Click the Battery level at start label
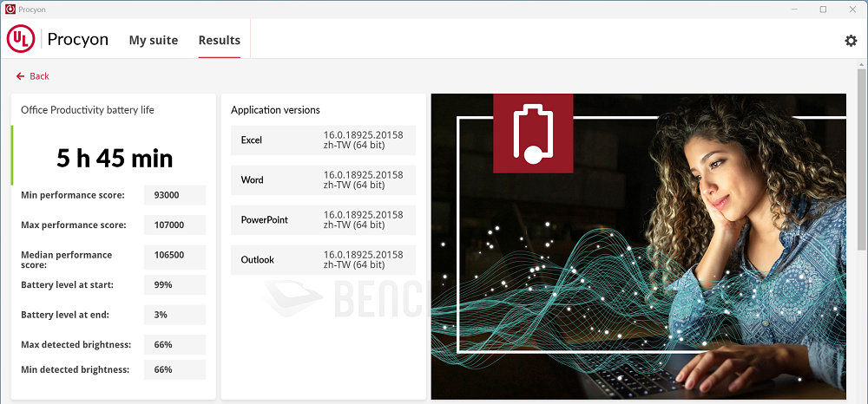The height and width of the screenshot is (404, 868). coord(67,284)
